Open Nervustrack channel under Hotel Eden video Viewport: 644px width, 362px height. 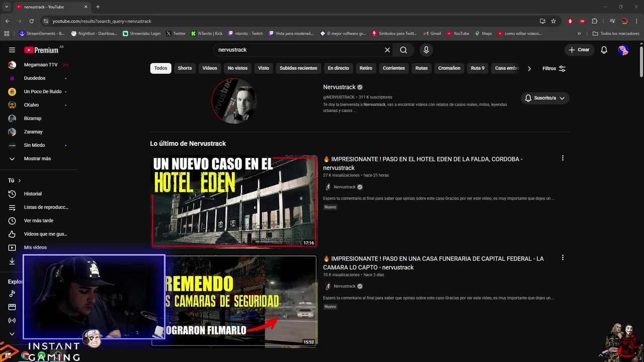pos(344,187)
